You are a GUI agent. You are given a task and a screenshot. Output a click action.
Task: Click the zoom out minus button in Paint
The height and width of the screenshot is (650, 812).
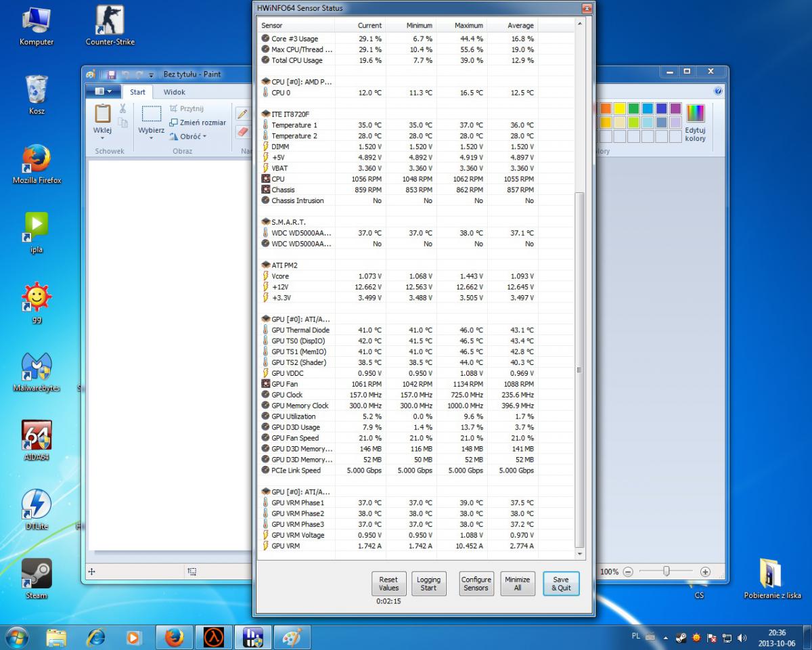[x=628, y=571]
